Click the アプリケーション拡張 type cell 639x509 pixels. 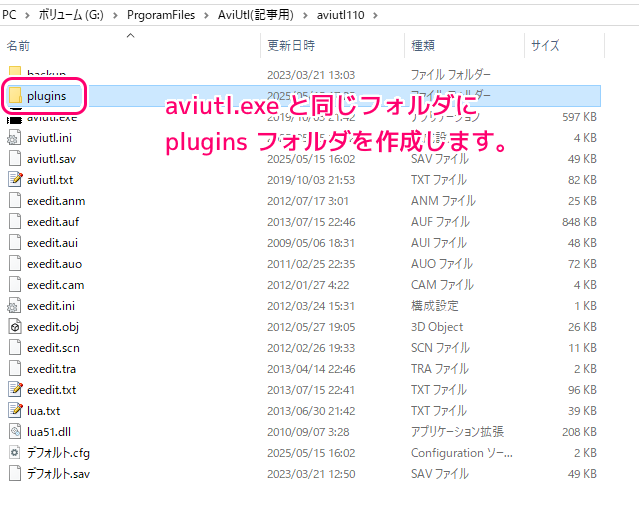(457, 432)
